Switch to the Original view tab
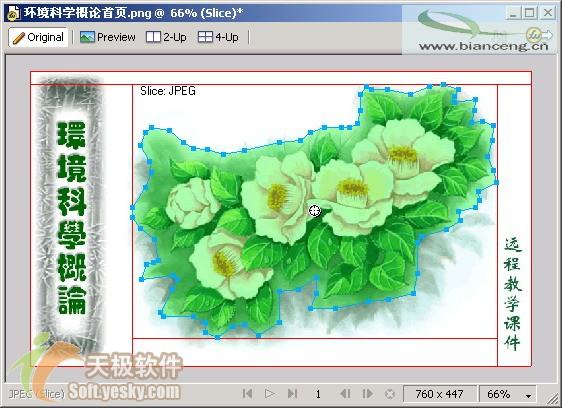Screen dimensions: 562x408 (38, 37)
